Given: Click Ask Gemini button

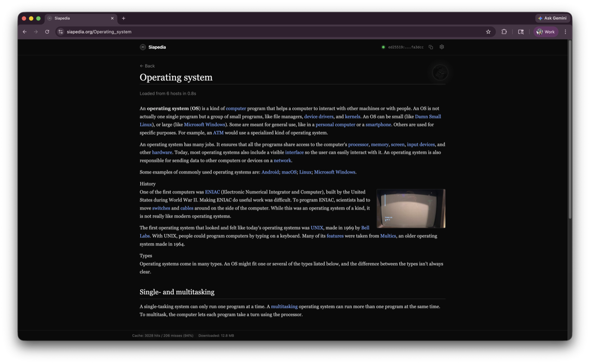Looking at the screenshot, I should pos(552,18).
